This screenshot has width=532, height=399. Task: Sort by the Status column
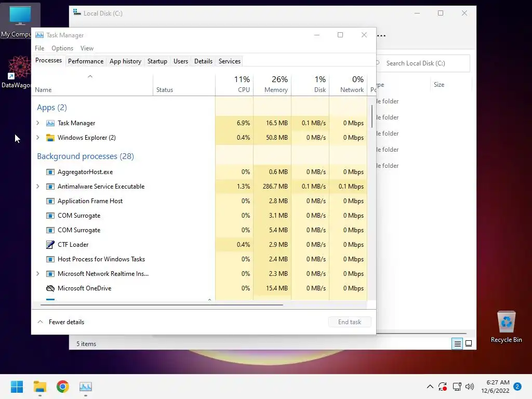coord(184,85)
